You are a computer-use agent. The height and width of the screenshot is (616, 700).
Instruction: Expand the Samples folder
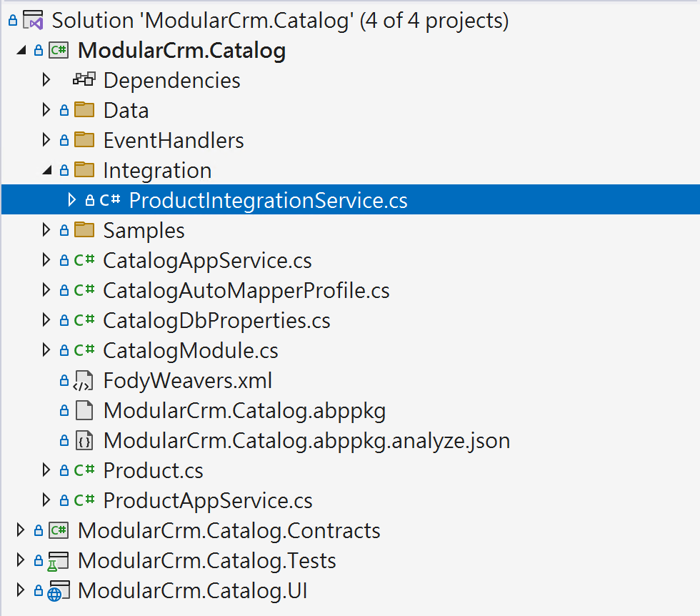[45, 230]
